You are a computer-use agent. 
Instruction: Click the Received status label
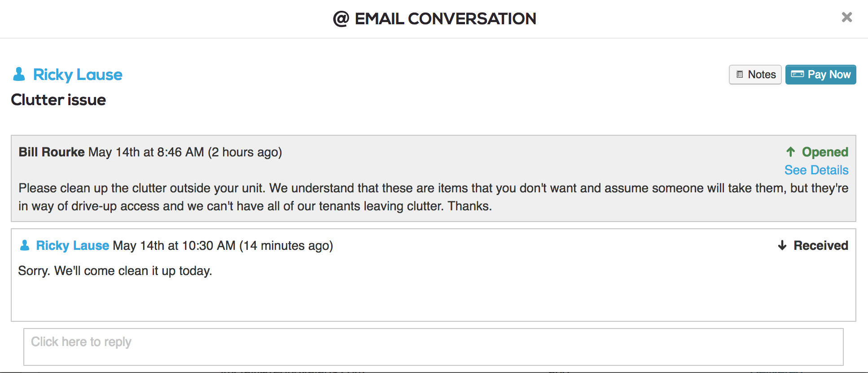[821, 245]
